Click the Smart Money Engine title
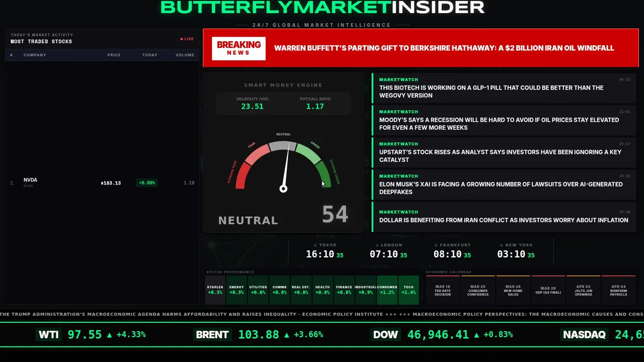Viewport: 644px width, 362px height. 283,85
